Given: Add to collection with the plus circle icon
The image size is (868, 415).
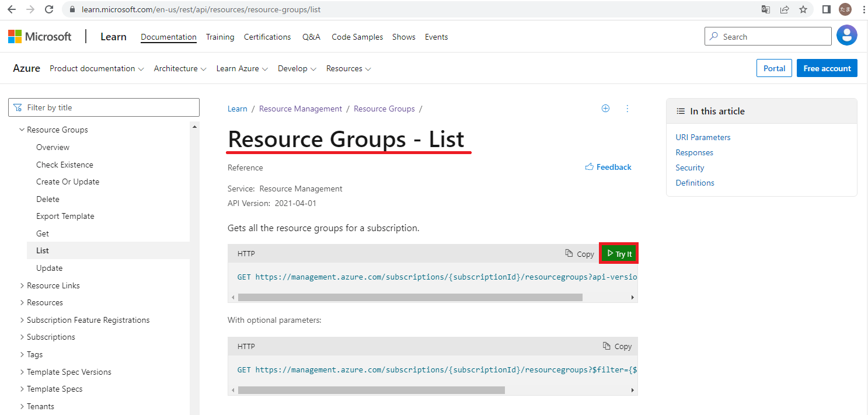Looking at the screenshot, I should click(x=605, y=108).
